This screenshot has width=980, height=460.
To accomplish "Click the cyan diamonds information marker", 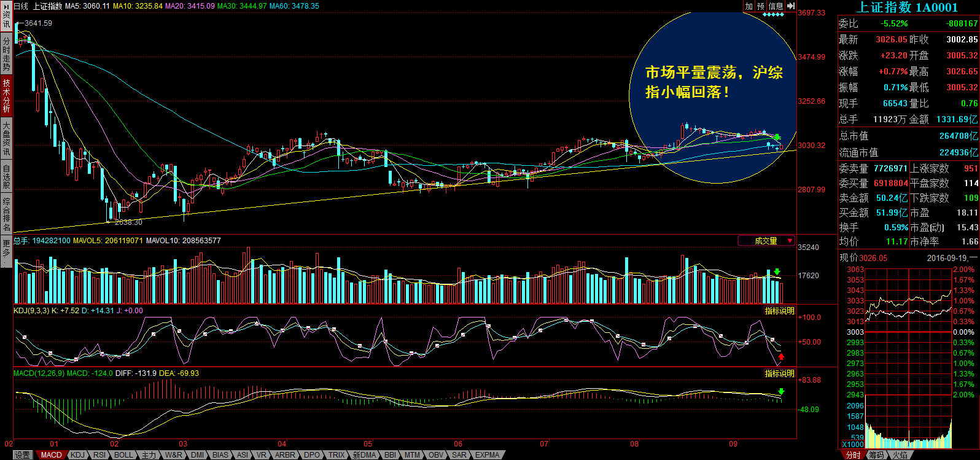I will [x=772, y=14].
